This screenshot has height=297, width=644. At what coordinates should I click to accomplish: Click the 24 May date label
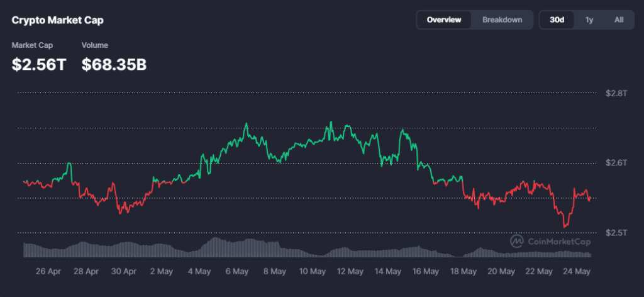click(x=577, y=272)
